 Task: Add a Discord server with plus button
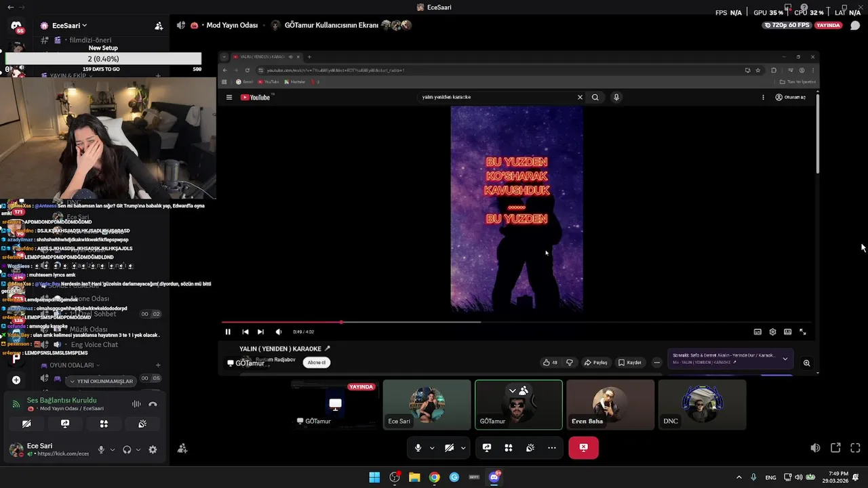tap(16, 380)
